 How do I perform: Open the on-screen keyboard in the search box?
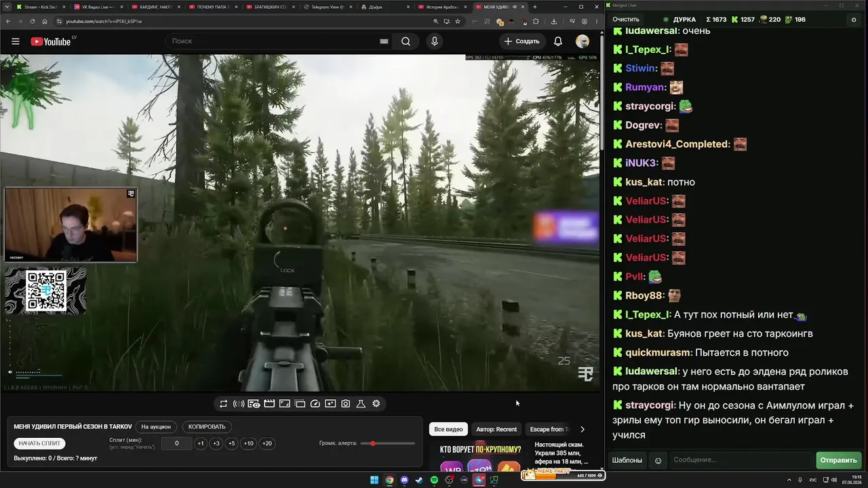click(384, 41)
